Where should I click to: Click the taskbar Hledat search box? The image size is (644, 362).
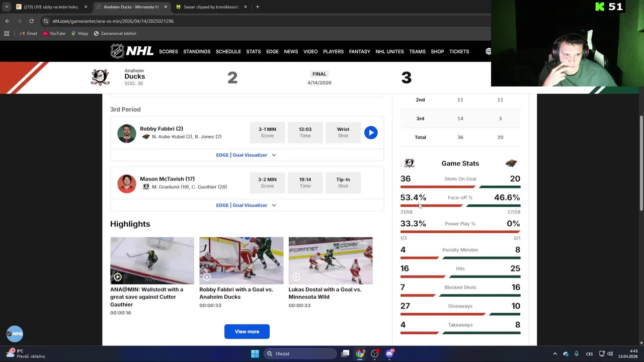tap(300, 353)
